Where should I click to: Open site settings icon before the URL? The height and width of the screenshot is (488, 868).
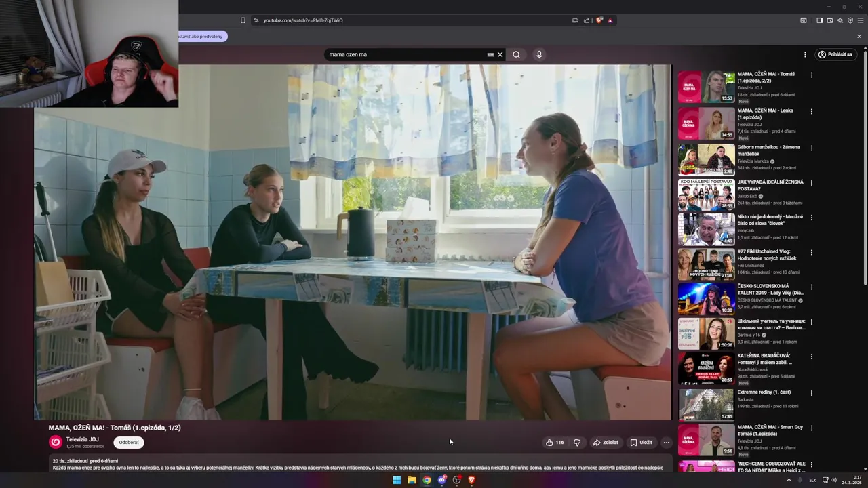pos(256,20)
